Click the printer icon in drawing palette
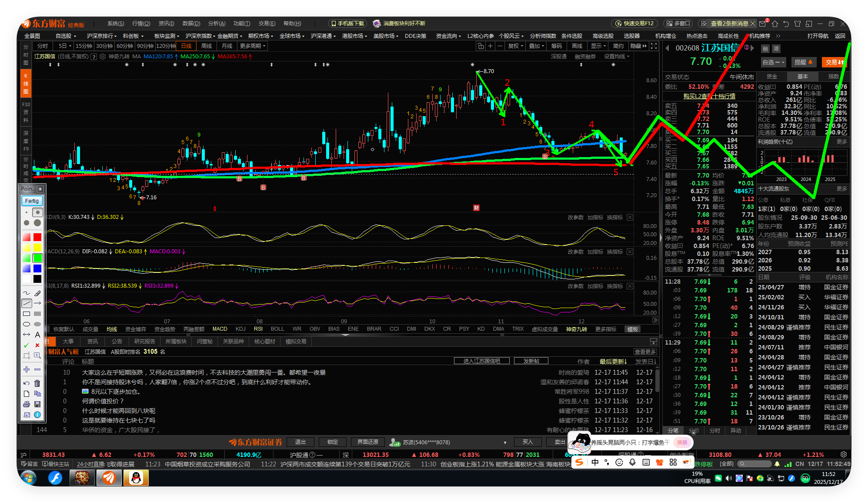 pos(27,404)
